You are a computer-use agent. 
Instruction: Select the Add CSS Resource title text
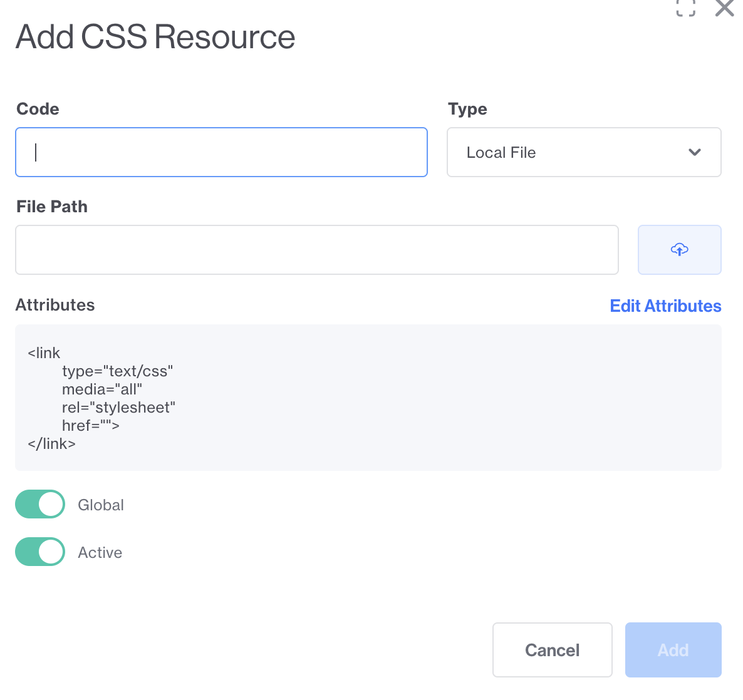coord(155,37)
